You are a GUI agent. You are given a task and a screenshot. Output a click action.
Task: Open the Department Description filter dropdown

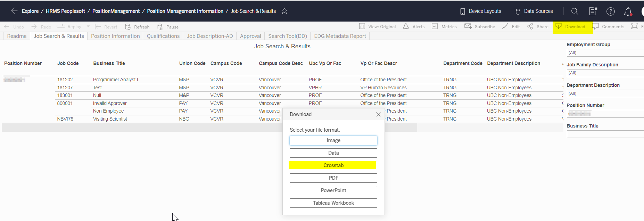pyautogui.click(x=605, y=93)
